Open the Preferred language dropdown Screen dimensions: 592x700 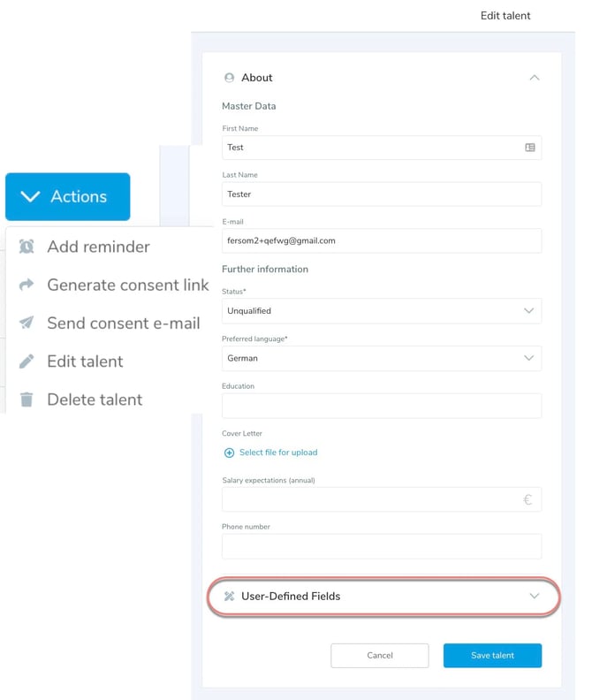click(x=381, y=358)
